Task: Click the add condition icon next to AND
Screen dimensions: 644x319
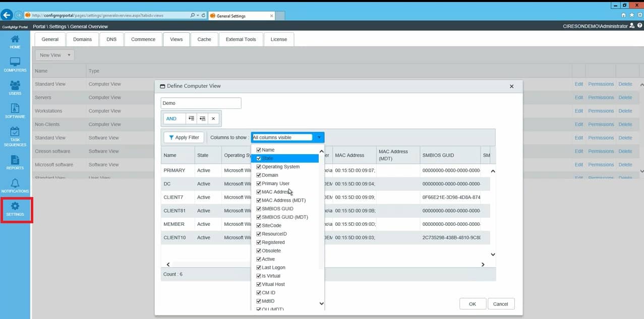Action: [191, 118]
